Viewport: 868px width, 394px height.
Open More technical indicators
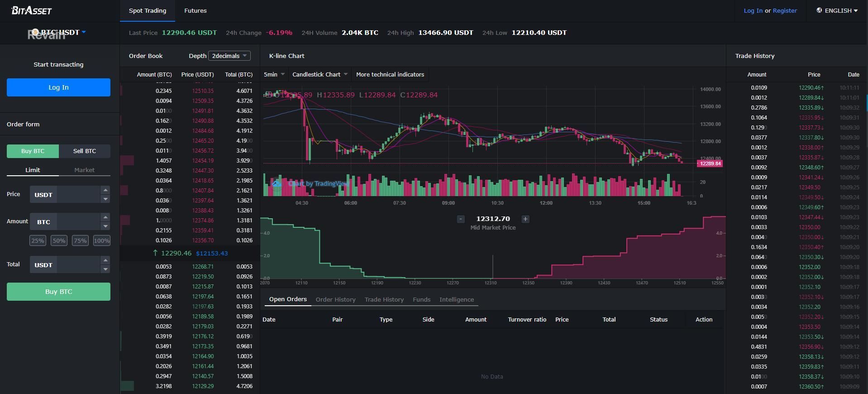[x=390, y=74]
